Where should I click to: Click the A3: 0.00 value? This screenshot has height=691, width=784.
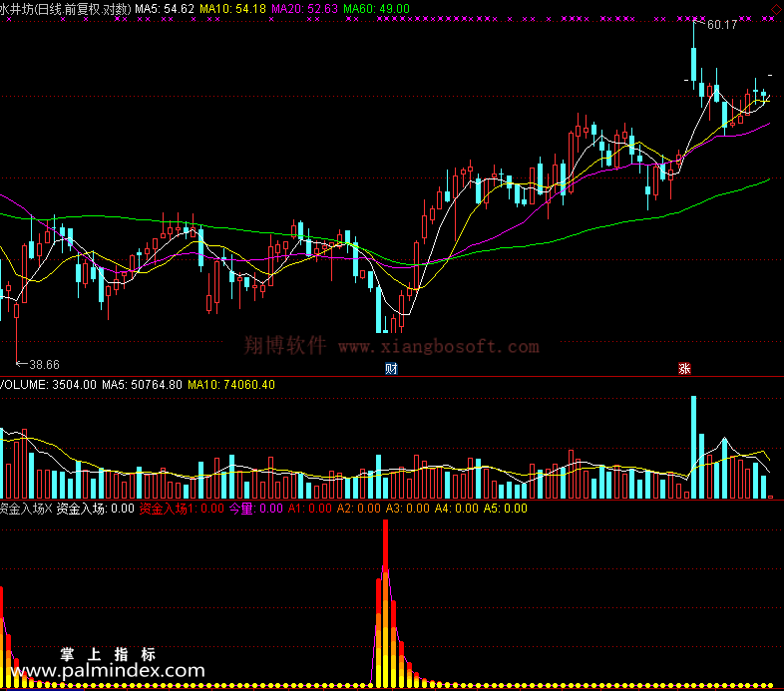coord(408,509)
